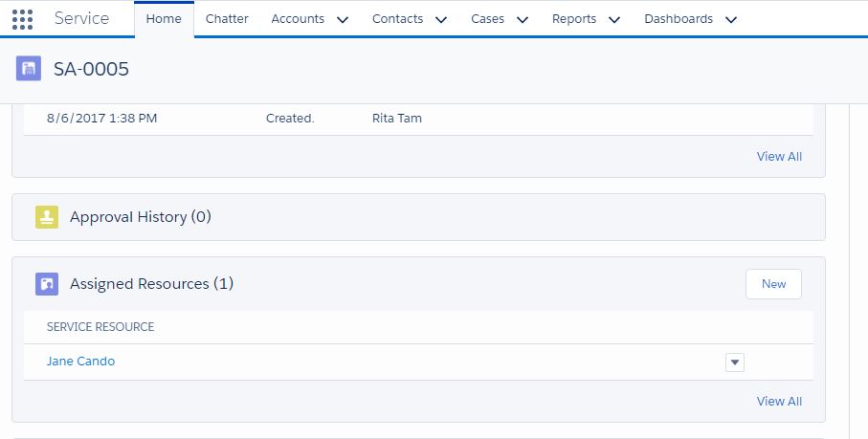Select the Cases tab
868x439 pixels.
coord(488,19)
